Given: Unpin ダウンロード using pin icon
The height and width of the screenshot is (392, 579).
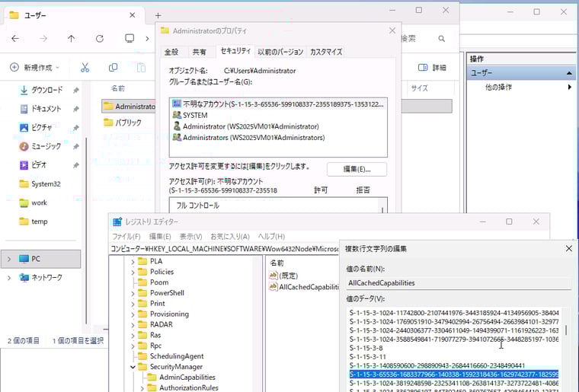Looking at the screenshot, I should (75, 91).
